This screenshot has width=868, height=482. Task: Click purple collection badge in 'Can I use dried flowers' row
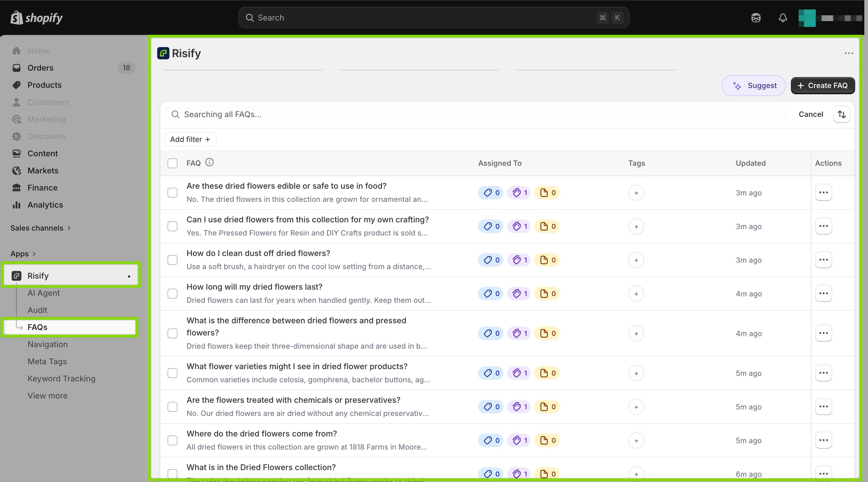pyautogui.click(x=519, y=226)
